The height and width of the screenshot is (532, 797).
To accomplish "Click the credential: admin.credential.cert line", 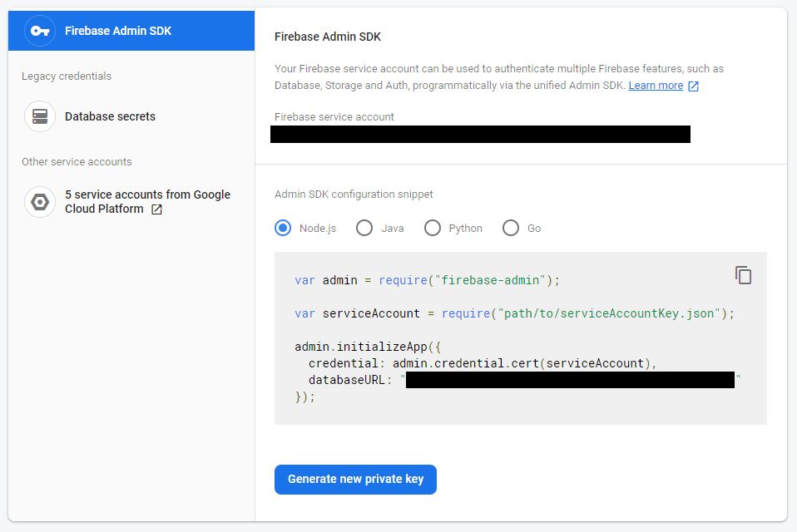I will (x=483, y=363).
